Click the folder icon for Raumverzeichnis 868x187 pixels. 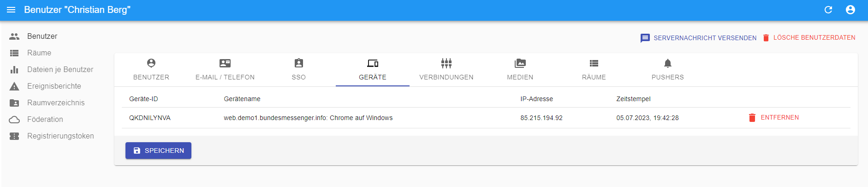pos(14,103)
